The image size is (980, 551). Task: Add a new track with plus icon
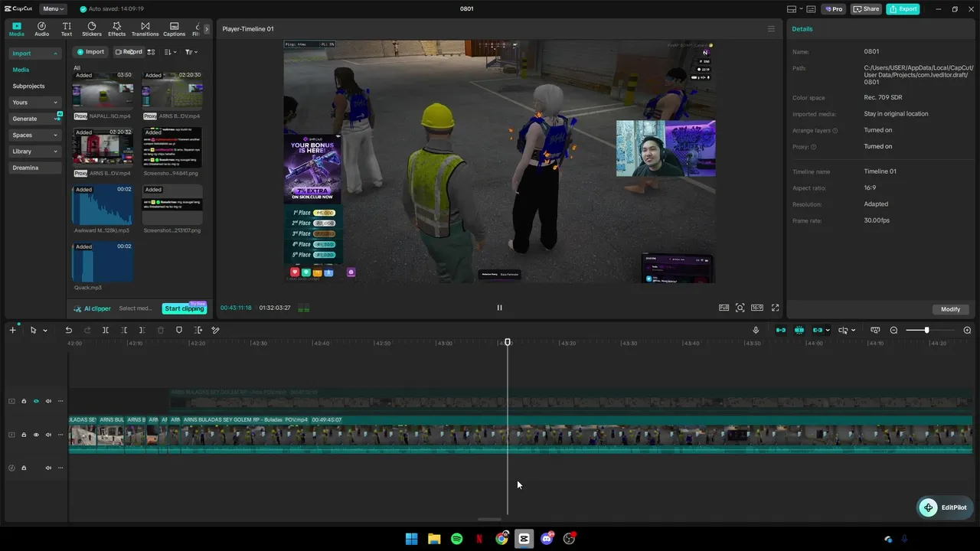[x=12, y=330]
